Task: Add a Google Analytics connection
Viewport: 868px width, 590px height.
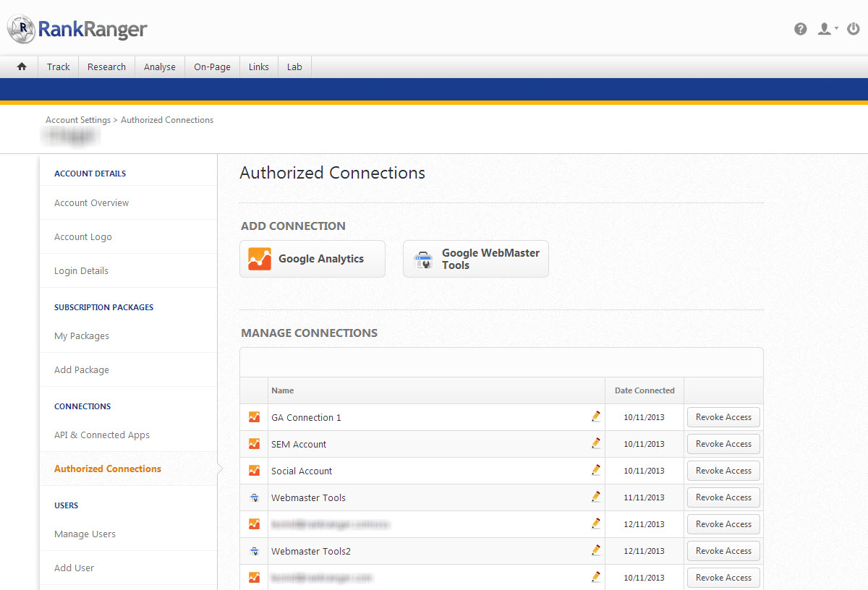Action: click(312, 259)
